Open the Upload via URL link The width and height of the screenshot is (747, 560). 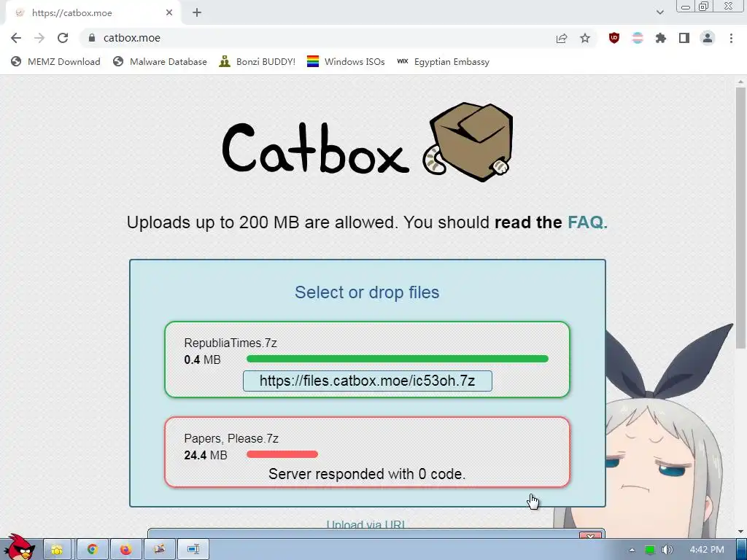366,524
